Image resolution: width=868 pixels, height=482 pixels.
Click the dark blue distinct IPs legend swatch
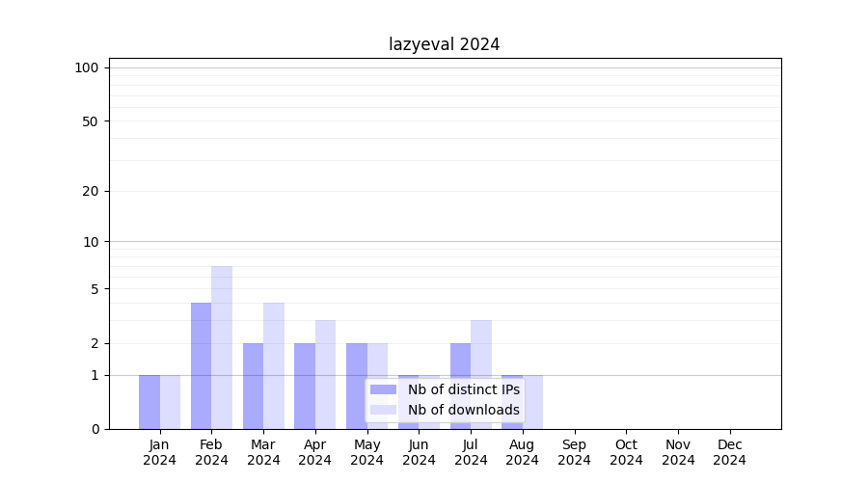383,389
